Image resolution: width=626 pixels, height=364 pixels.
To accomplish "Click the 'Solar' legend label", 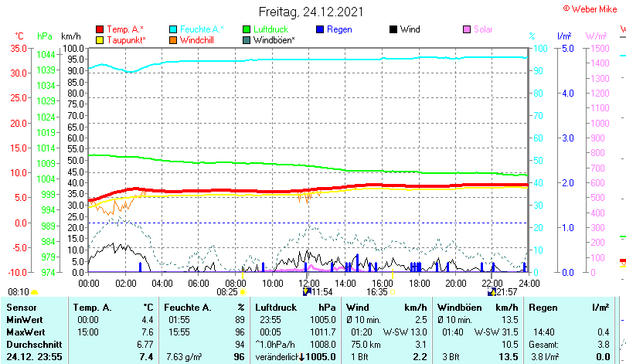I will point(483,29).
